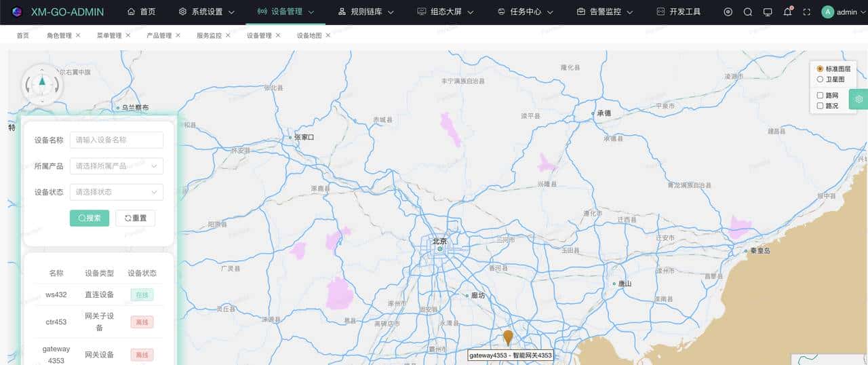This screenshot has height=365, width=868.
Task: Open the 设备状态 dropdown
Action: 117,192
